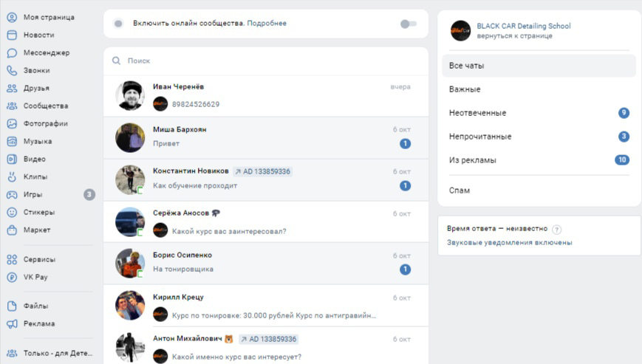
Task: Open the Файлы files icon
Action: pos(12,306)
